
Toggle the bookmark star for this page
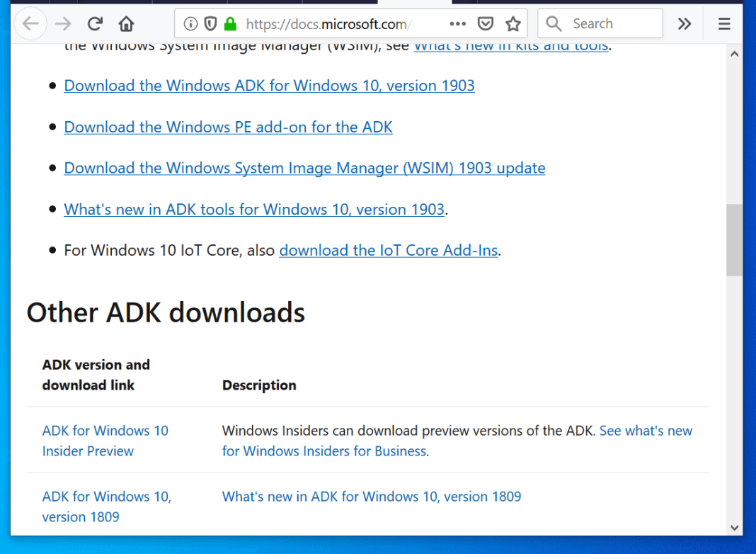(514, 23)
